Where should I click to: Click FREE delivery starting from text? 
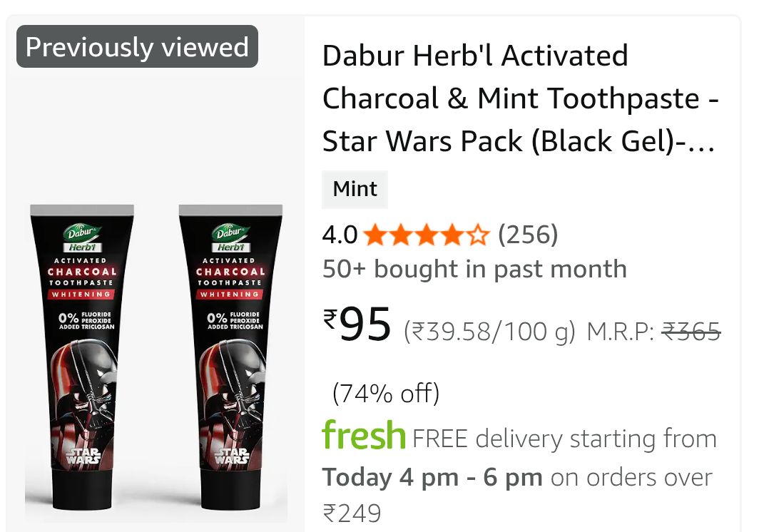point(564,439)
